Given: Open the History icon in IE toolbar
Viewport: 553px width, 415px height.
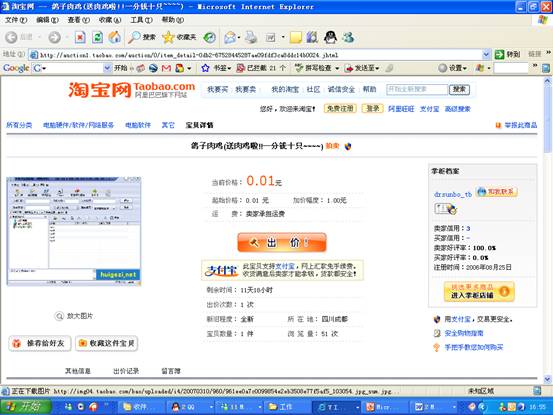Looking at the screenshot, I should (210, 37).
